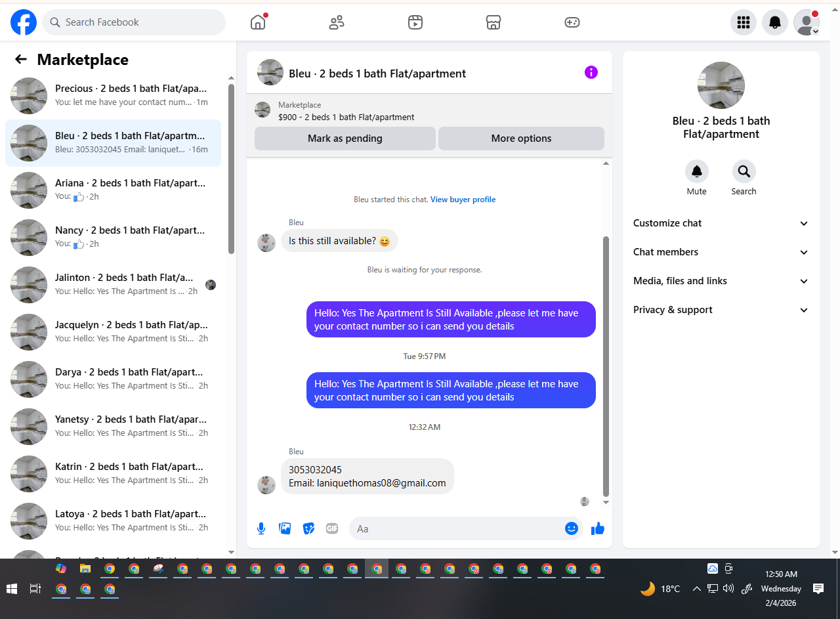Open the Jacquelyn conversation
Viewport: 840px width, 619px height.
point(113,332)
